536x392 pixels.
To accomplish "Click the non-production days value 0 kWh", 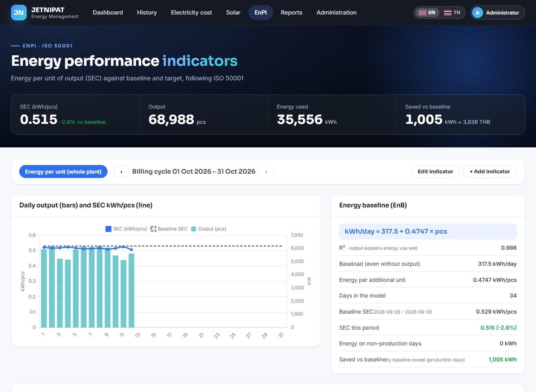I will pyautogui.click(x=508, y=343).
